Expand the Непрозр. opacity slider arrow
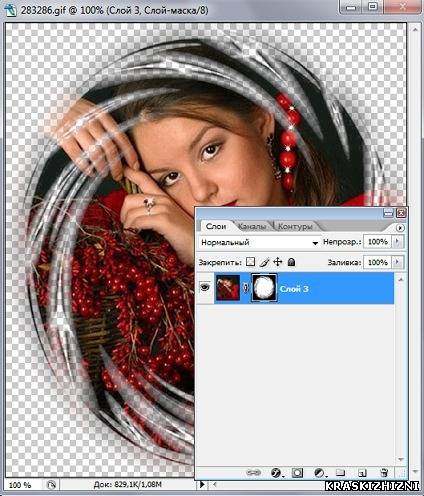Viewport: 424px width, 496px height. [397, 241]
